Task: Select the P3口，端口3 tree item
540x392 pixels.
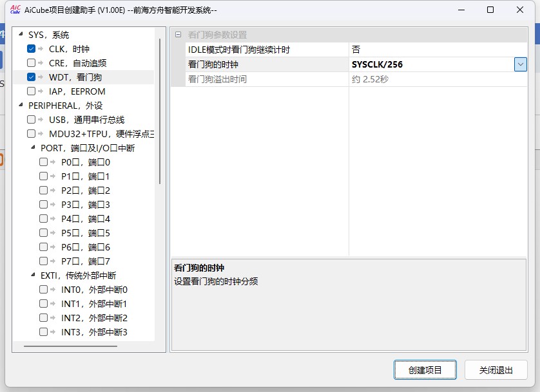Action: [86, 204]
